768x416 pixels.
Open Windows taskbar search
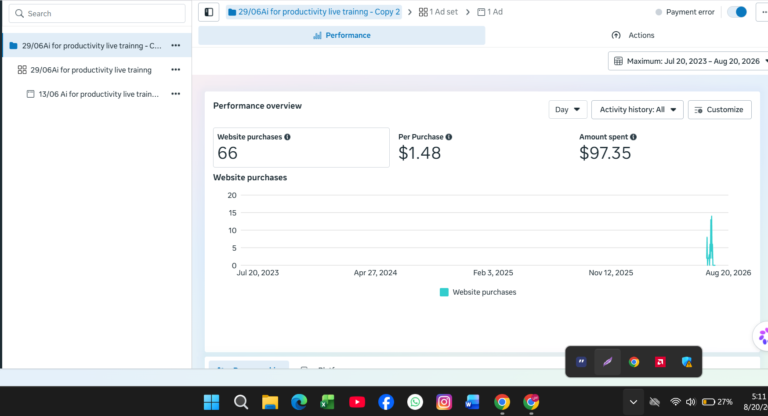pyautogui.click(x=240, y=402)
